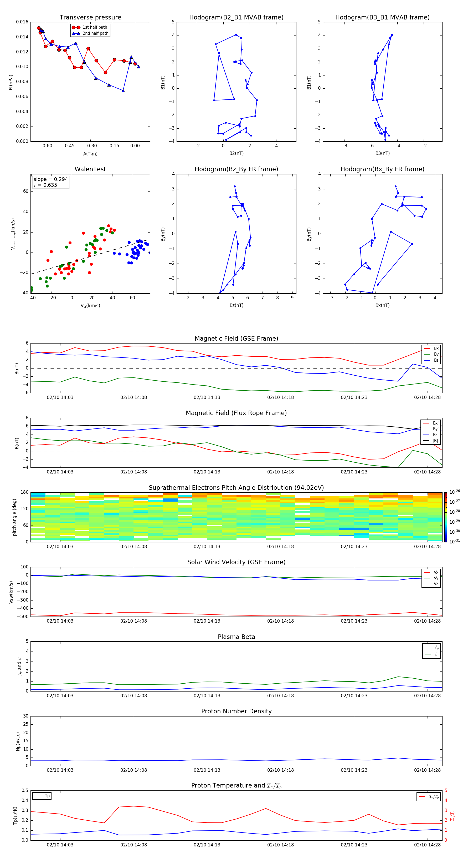Screen dimensions: 473x868
Task: Click the "Hodogram(B3_B1 MVAB frame)" title
Action: 382,18
